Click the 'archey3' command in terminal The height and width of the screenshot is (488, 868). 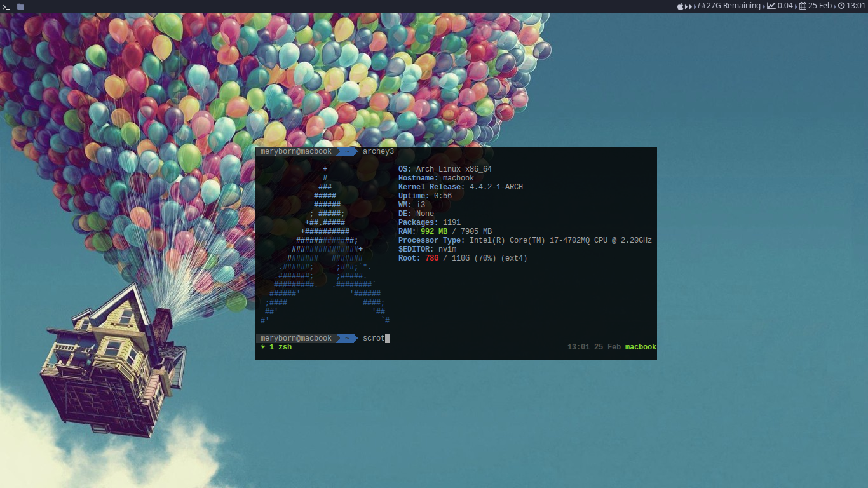[378, 152]
